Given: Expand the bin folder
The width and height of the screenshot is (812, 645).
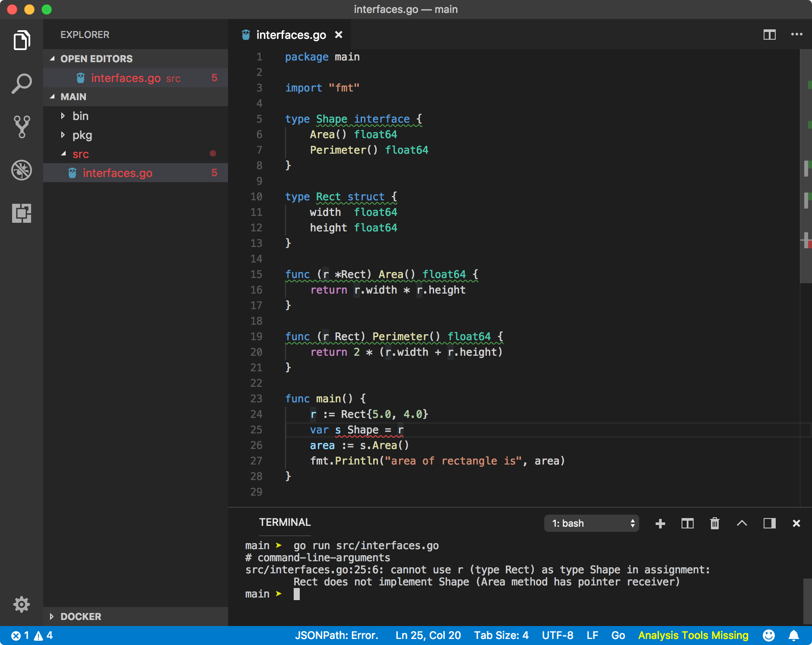Looking at the screenshot, I should (79, 116).
